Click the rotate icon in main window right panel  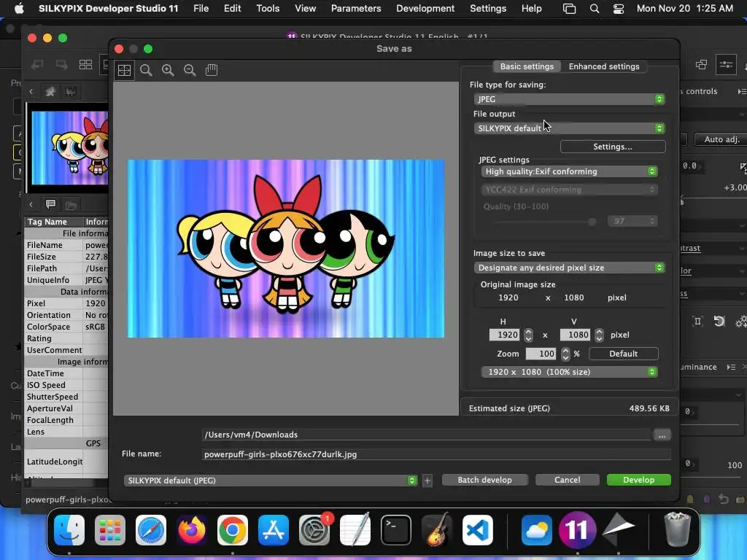point(719,322)
